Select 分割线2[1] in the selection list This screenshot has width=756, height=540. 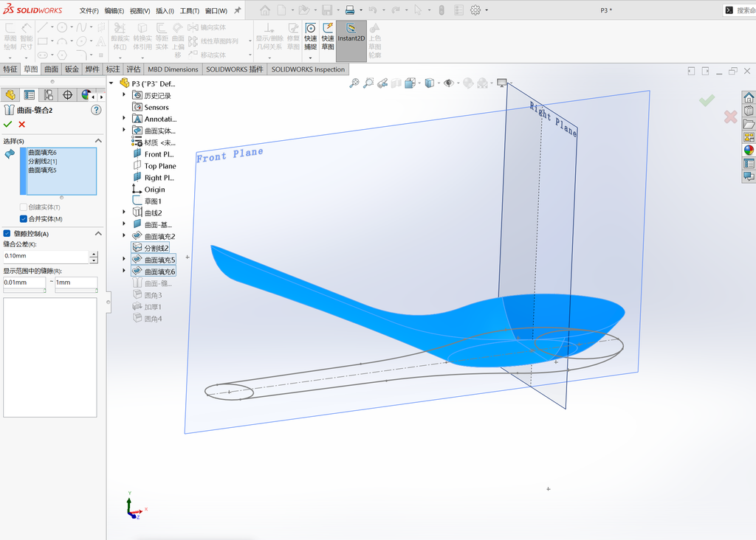tap(42, 162)
